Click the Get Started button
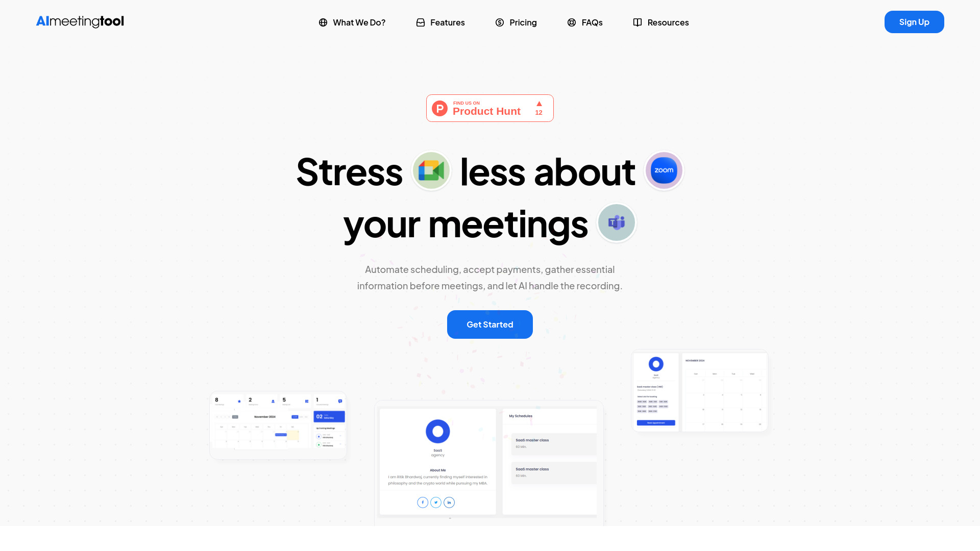Image resolution: width=980 pixels, height=551 pixels. (x=490, y=324)
